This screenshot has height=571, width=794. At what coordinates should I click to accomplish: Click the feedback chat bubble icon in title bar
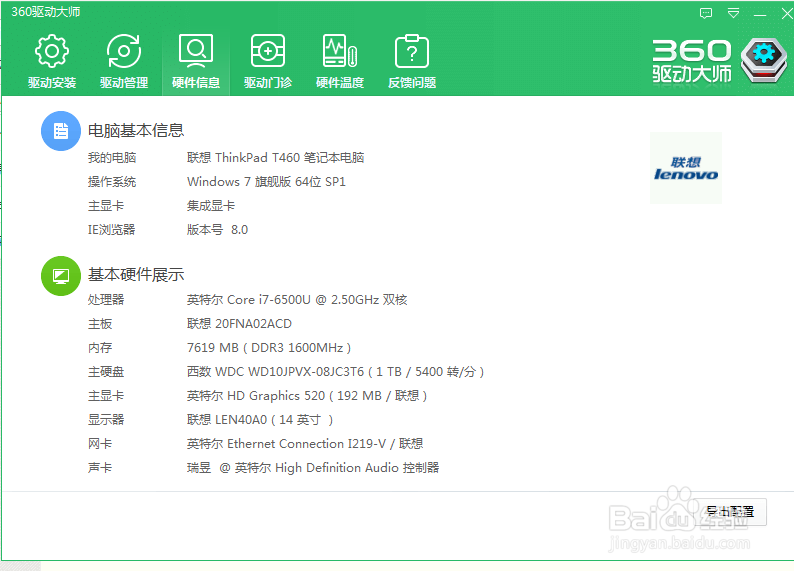click(x=706, y=13)
